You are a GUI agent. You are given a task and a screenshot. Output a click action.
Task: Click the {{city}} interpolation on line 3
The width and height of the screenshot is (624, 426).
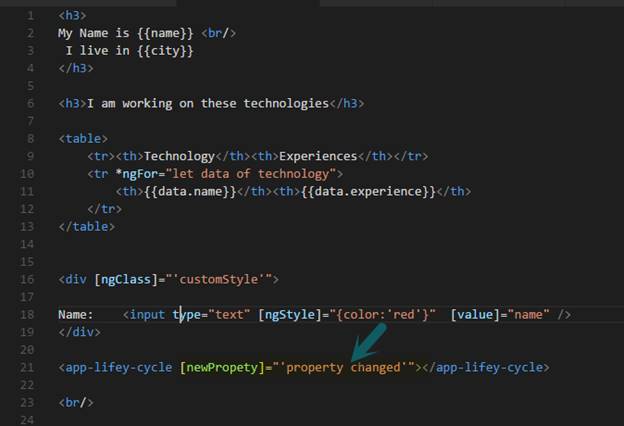165,51
